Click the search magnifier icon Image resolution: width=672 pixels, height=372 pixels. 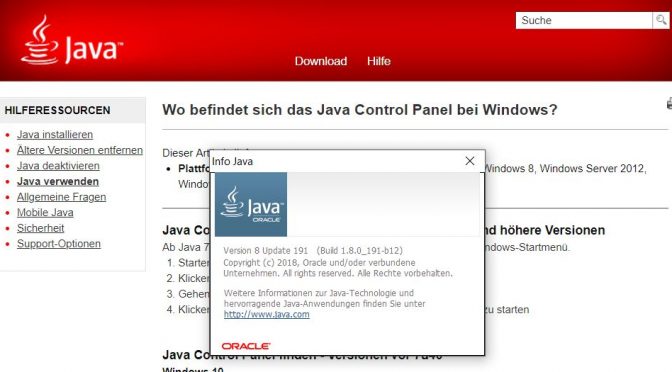coord(661,20)
